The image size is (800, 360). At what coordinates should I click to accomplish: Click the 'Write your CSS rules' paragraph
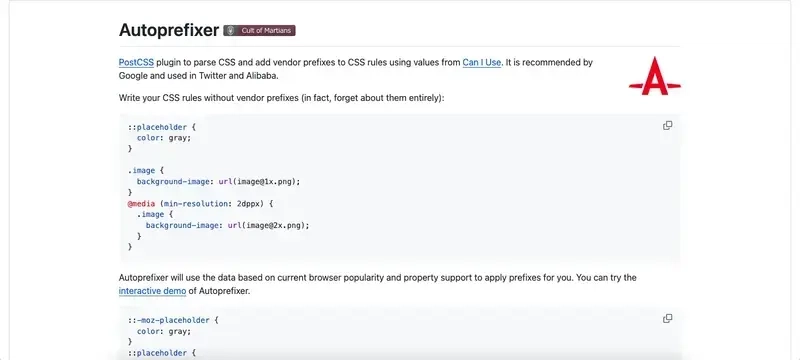282,97
